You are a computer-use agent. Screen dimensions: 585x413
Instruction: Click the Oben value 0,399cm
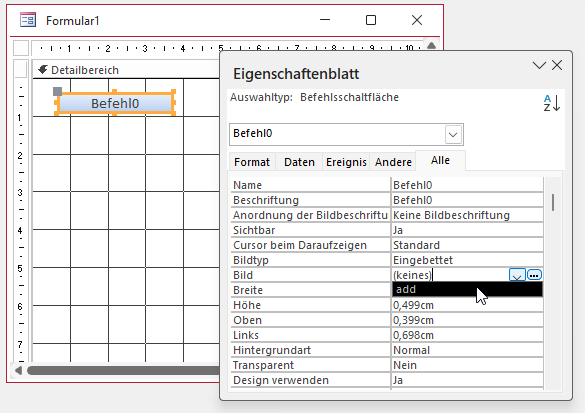tap(467, 320)
